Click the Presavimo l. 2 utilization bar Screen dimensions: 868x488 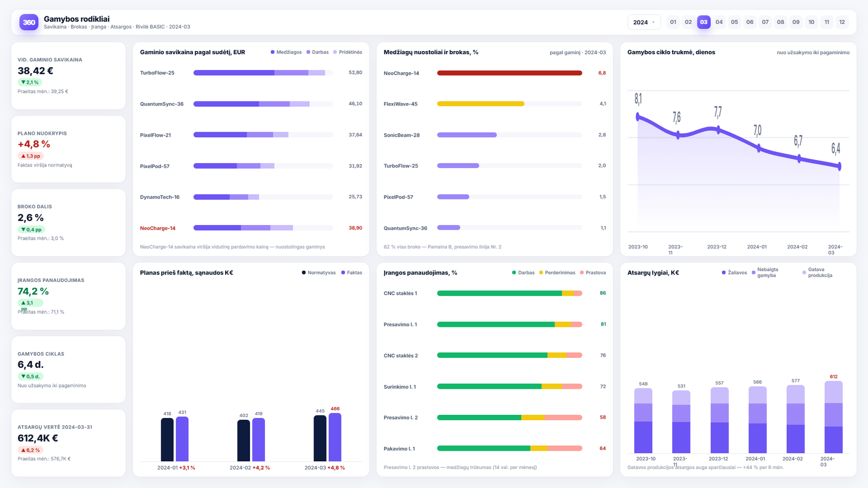pos(509,418)
